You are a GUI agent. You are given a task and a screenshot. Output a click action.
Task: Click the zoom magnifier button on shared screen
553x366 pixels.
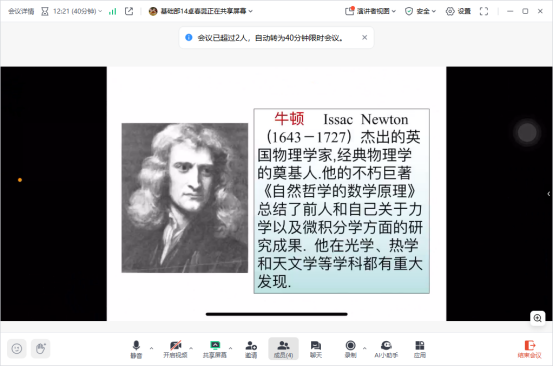[537, 318]
